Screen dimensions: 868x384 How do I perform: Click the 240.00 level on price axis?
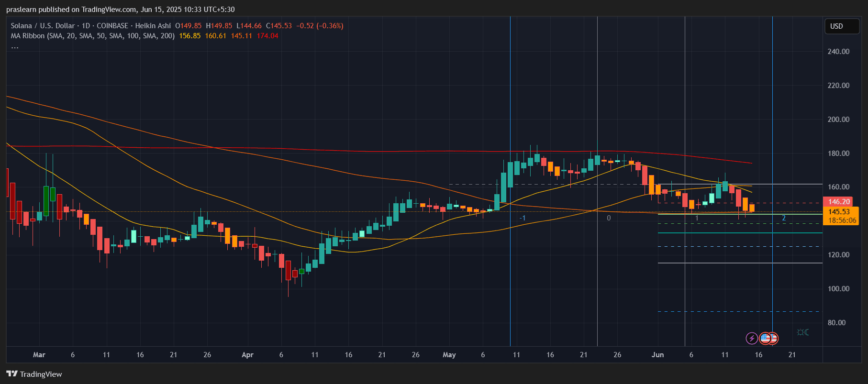[x=838, y=52]
